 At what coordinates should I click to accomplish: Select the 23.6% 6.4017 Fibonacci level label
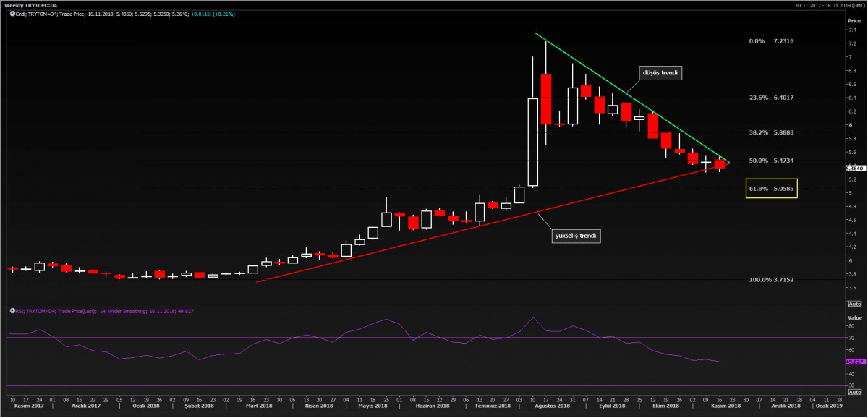click(771, 98)
